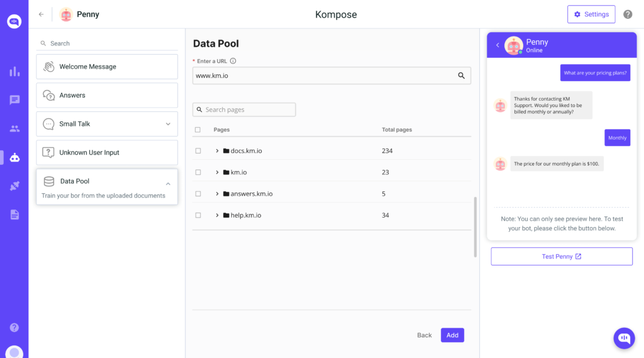
Task: Open the floating chat widget icon
Action: point(624,338)
